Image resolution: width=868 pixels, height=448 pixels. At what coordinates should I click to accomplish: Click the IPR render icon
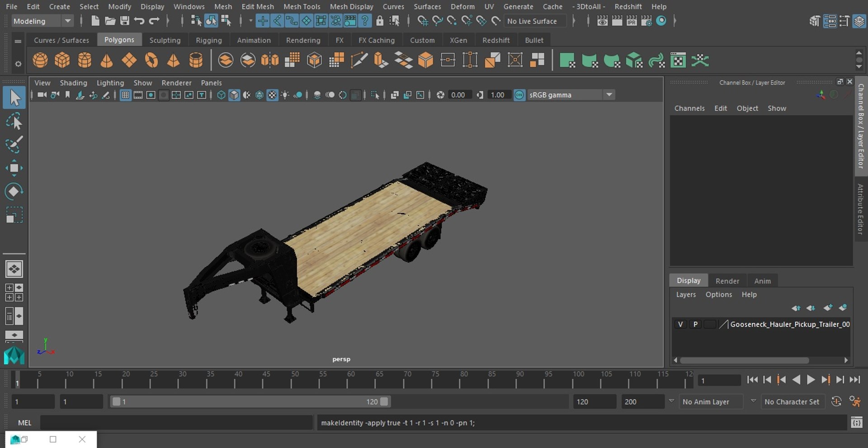tap(632, 21)
